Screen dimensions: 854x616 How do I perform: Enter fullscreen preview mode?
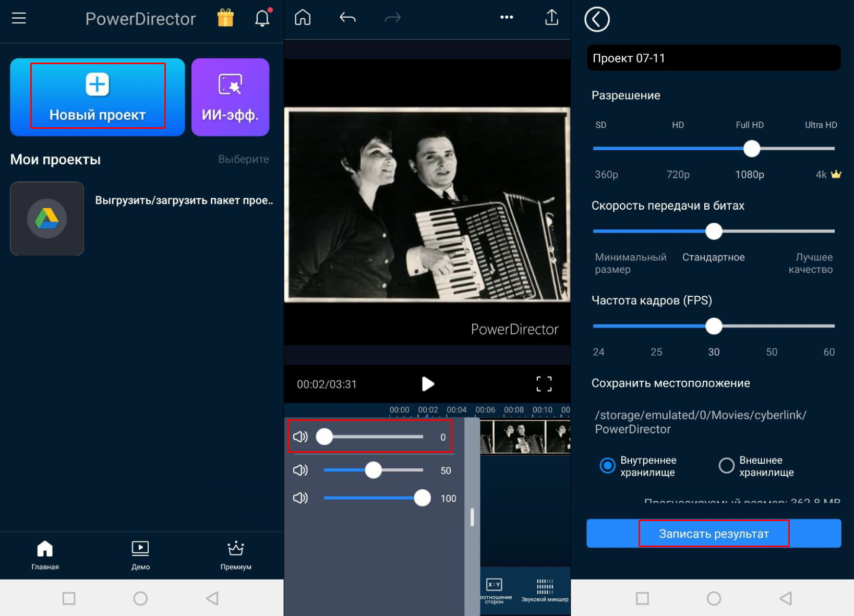(544, 384)
